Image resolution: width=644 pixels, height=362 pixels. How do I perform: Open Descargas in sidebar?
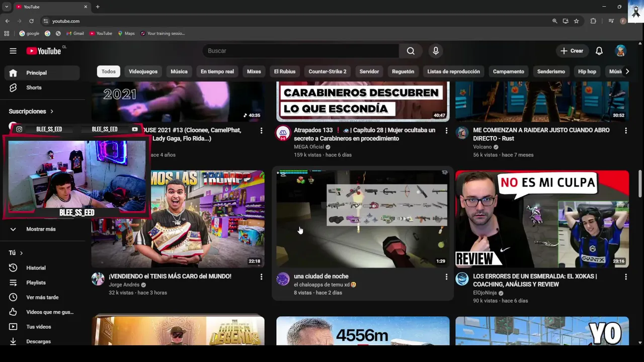[x=42, y=341]
